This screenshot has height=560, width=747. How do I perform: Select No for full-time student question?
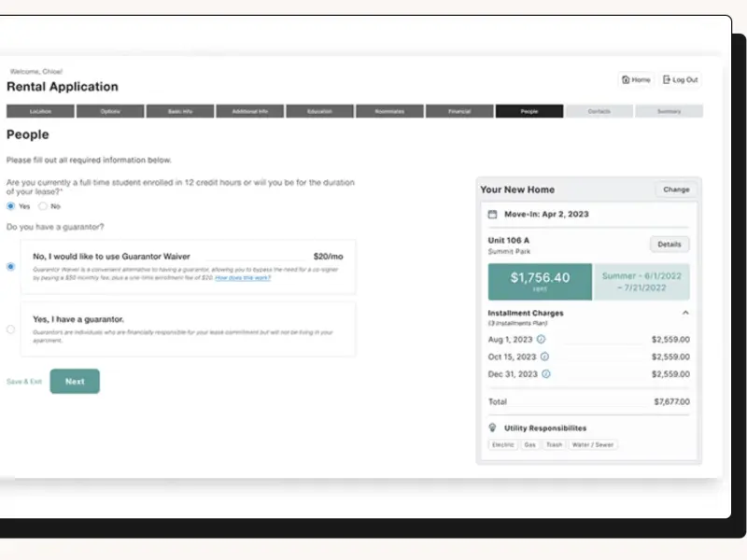pos(43,206)
